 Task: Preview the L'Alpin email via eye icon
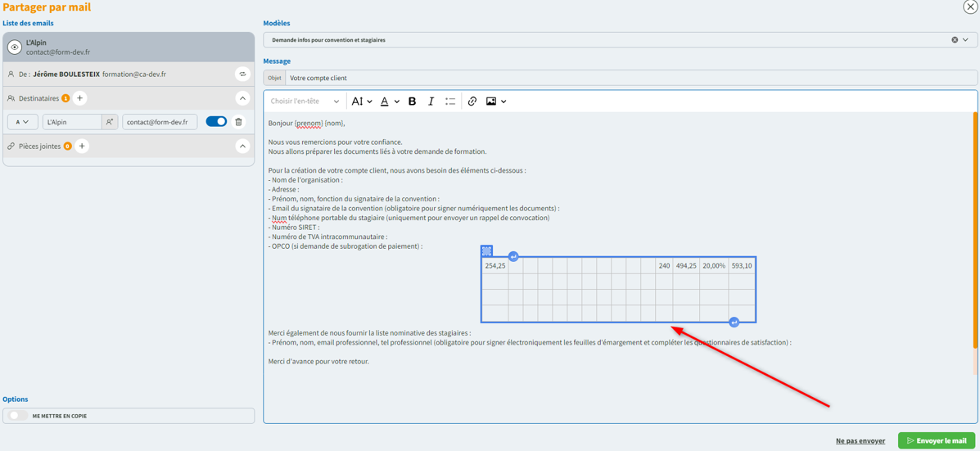click(x=15, y=47)
